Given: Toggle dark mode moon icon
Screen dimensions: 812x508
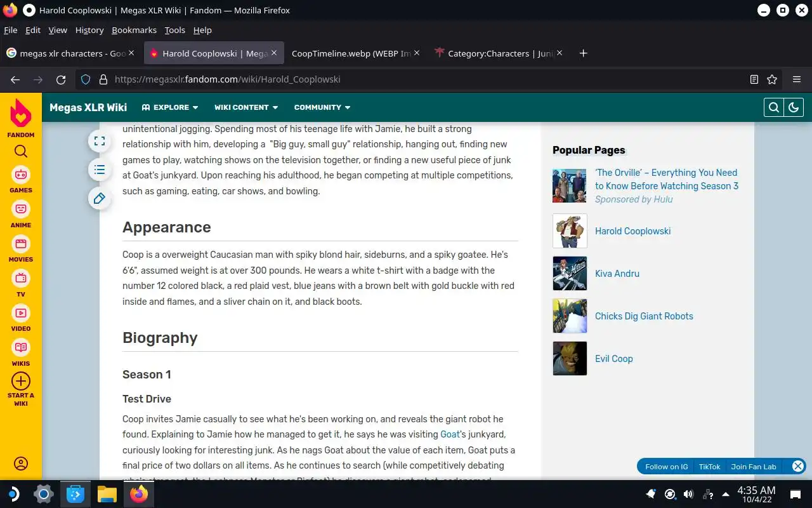Looking at the screenshot, I should [794, 107].
